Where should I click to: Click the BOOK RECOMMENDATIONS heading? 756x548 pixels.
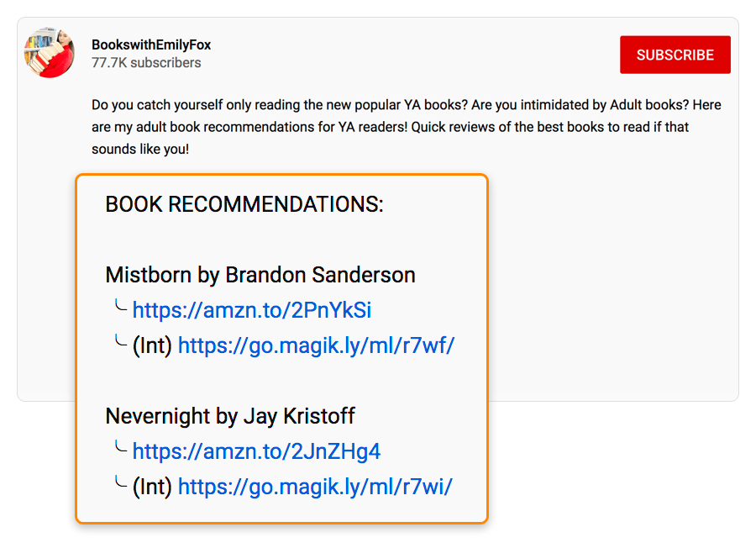(244, 203)
